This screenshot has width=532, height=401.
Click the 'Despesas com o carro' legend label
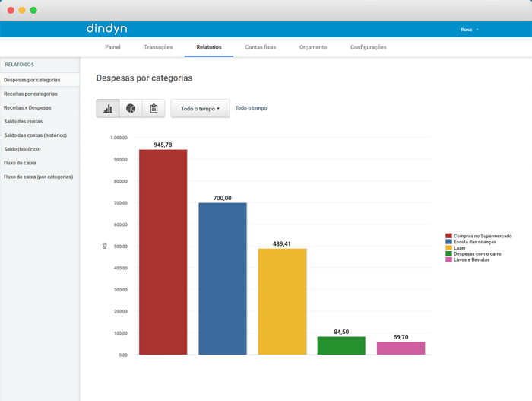477,254
